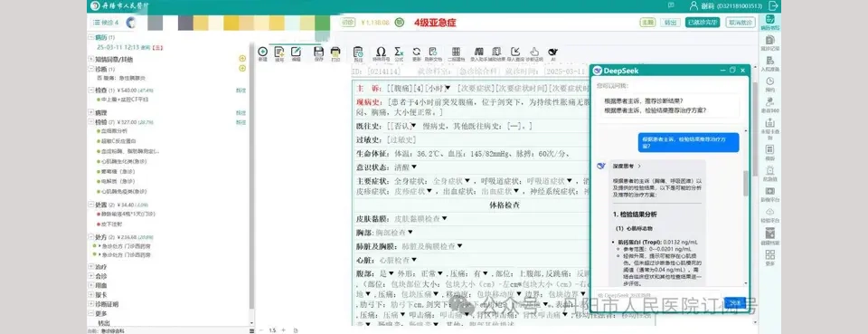Viewport: 868px width, 334px height.
Task: Click the 保存 save floppy icon
Action: 318,52
